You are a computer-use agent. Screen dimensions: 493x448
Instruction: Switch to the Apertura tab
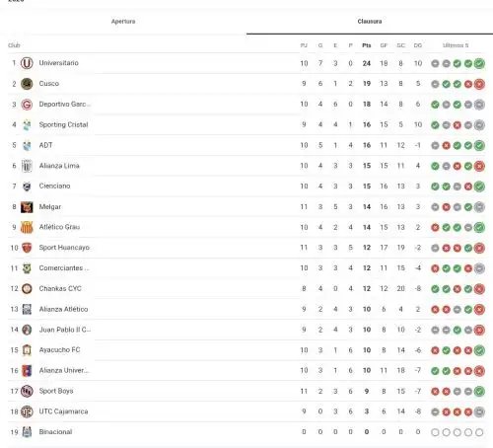pos(123,22)
